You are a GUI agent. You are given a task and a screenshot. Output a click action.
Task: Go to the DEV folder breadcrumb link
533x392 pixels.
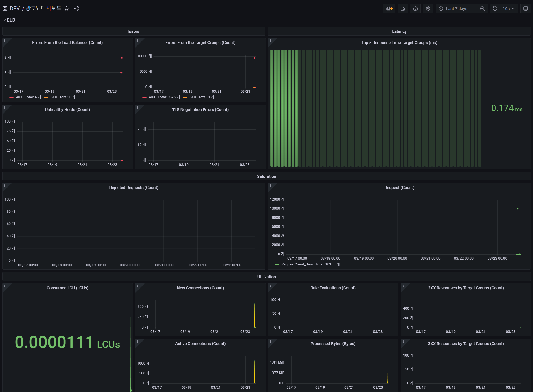15,8
